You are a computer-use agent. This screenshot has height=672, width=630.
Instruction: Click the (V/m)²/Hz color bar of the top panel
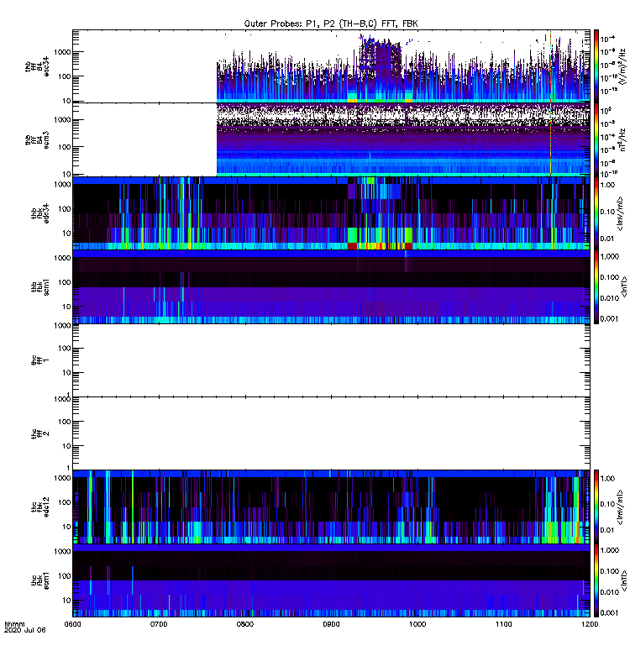596,66
